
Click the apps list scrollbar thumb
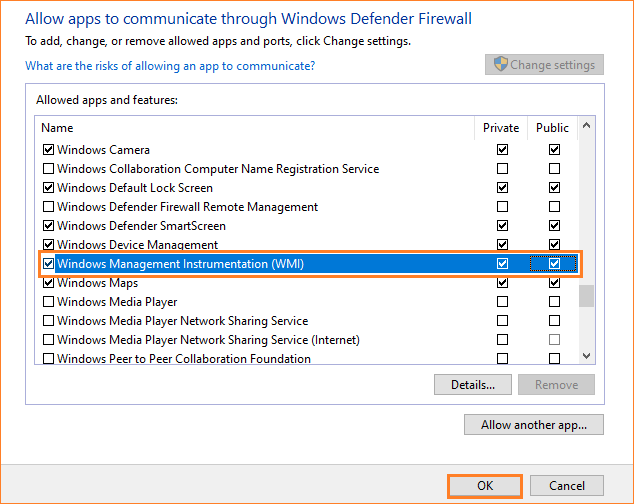point(586,296)
